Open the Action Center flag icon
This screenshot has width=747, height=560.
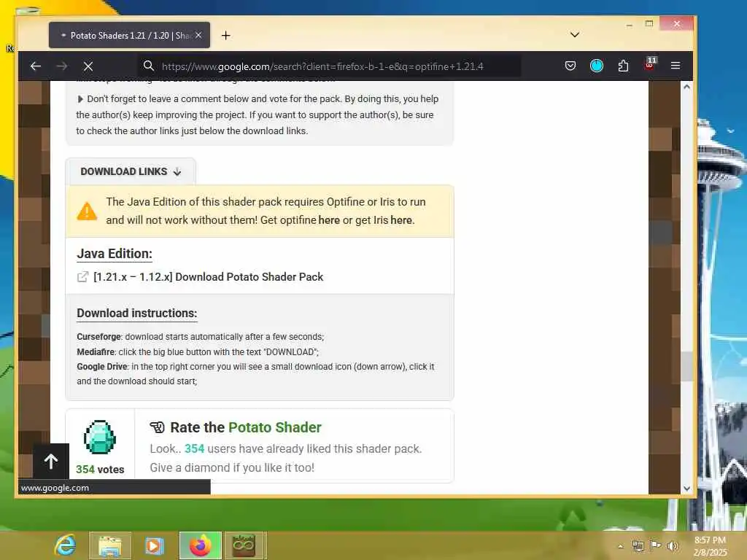(656, 545)
